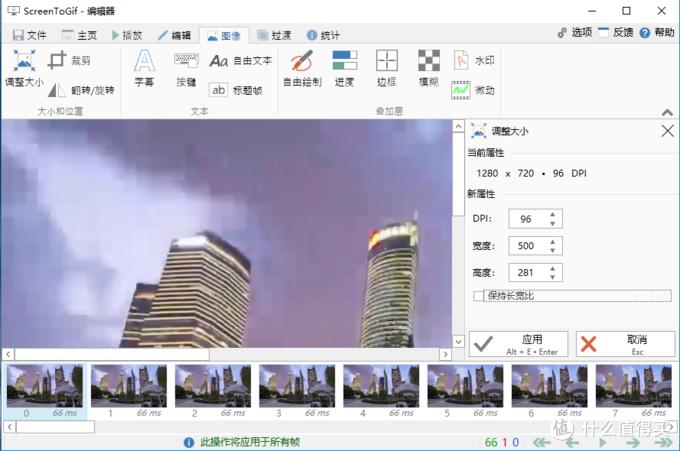The height and width of the screenshot is (451, 680).
Task: Open Options (选项) in the top right
Action: (x=575, y=33)
